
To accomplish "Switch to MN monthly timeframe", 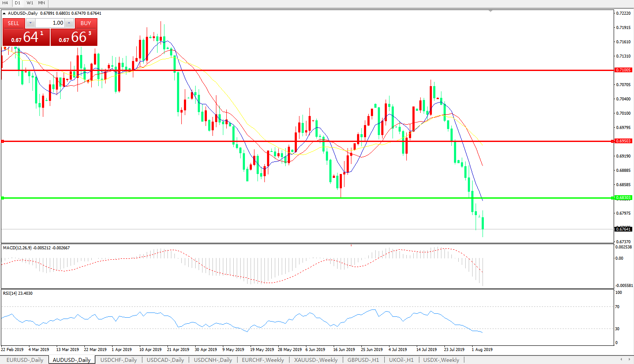I will 42,3.
